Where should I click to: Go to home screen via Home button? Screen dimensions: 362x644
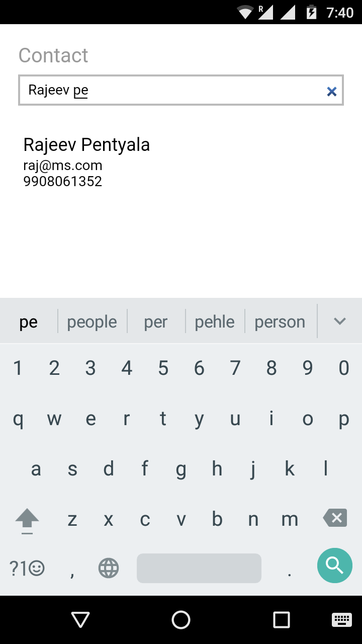click(x=181, y=620)
